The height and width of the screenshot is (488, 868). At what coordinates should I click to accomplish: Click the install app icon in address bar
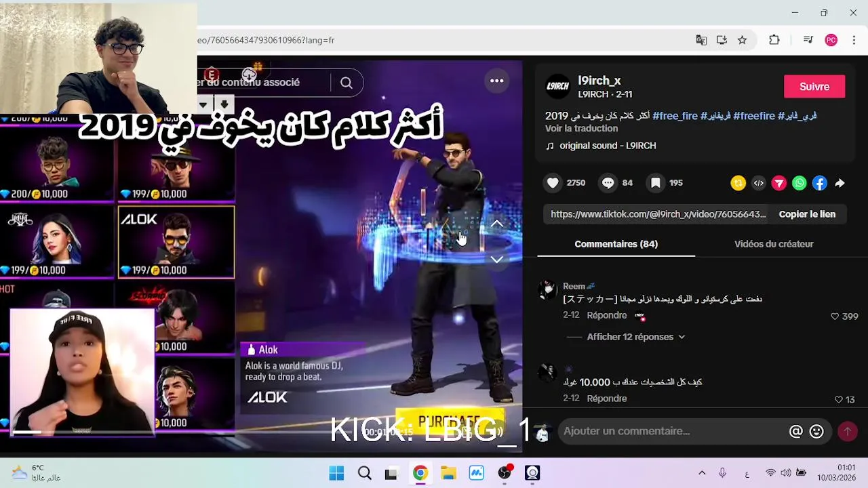(x=722, y=40)
